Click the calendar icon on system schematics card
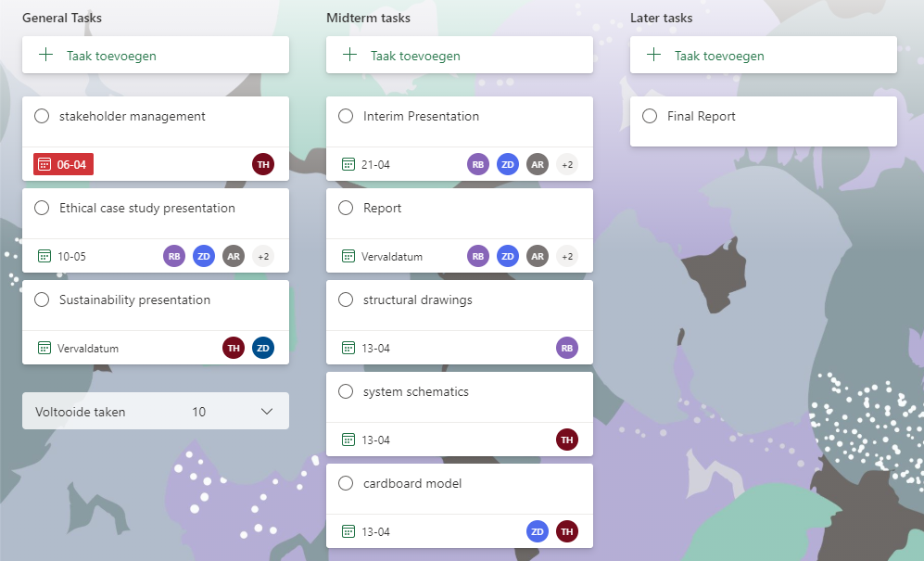The width and height of the screenshot is (924, 561). click(x=348, y=440)
